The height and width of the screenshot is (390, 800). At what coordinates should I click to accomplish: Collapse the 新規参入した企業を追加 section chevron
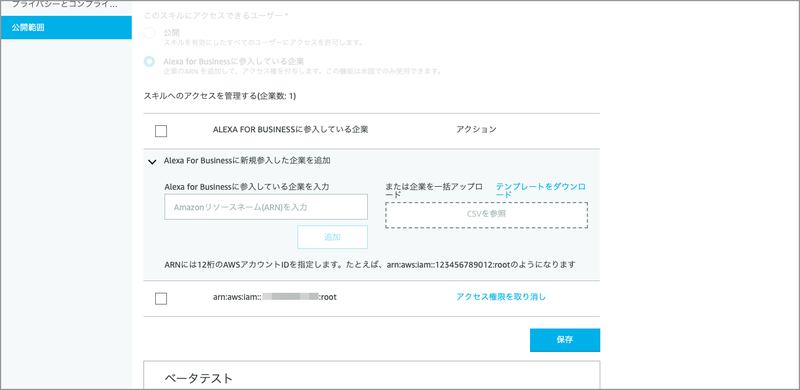pos(152,161)
